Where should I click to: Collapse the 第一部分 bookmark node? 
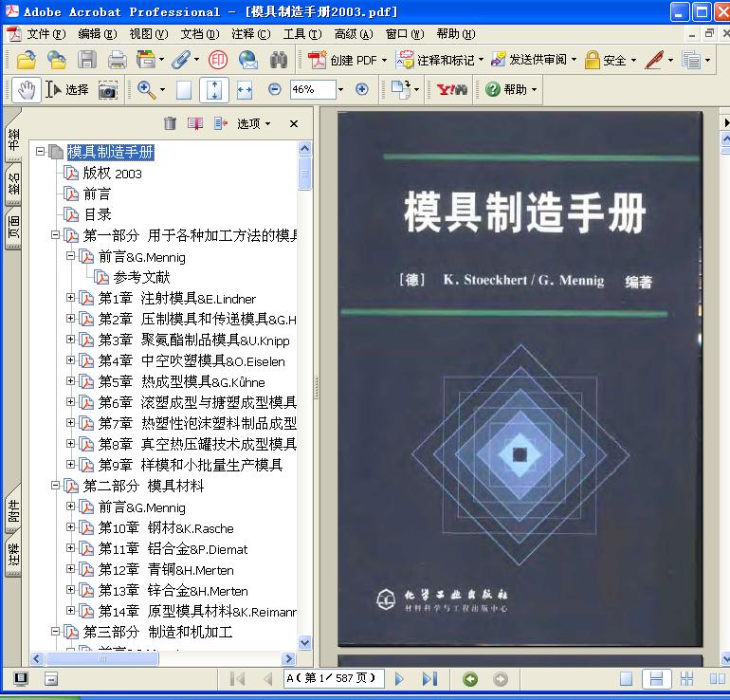click(55, 234)
